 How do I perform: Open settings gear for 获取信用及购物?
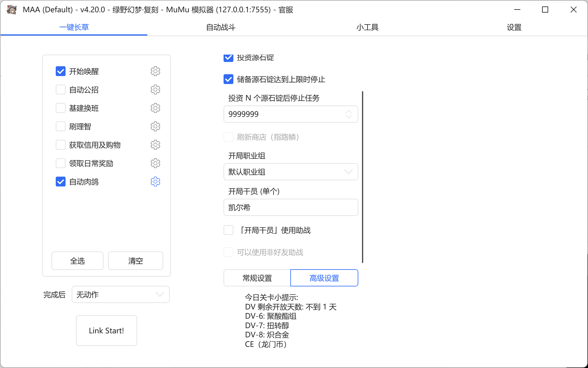pos(155,145)
